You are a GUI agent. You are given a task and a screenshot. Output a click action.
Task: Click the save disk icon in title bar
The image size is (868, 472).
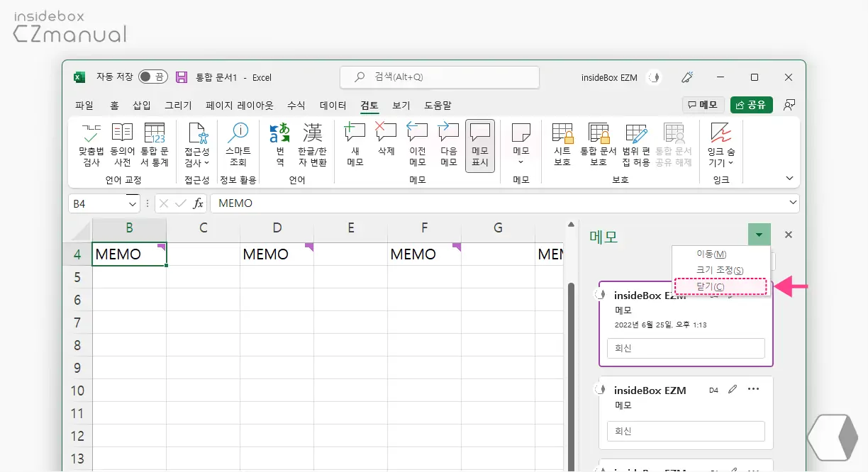pyautogui.click(x=182, y=77)
